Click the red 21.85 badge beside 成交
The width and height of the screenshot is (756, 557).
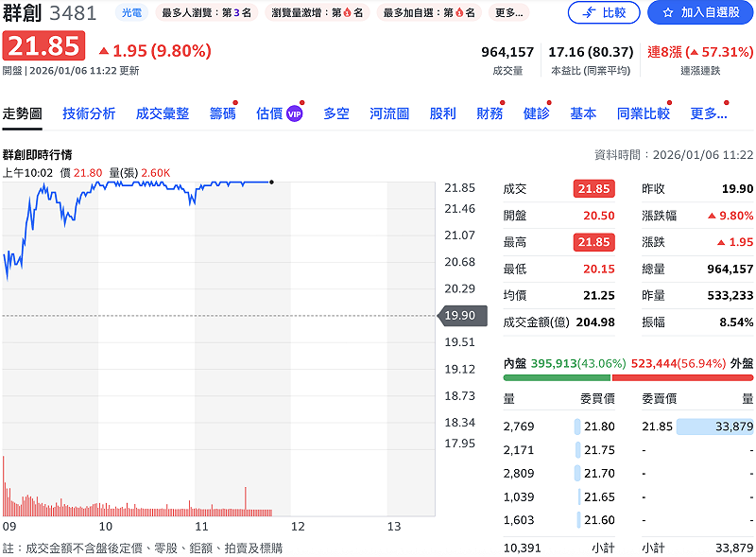pyautogui.click(x=595, y=188)
